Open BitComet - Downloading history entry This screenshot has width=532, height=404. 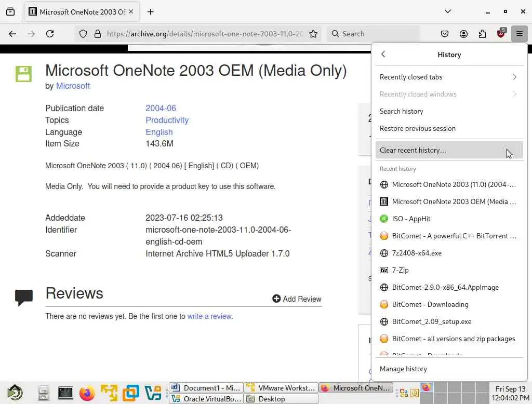pyautogui.click(x=449, y=304)
